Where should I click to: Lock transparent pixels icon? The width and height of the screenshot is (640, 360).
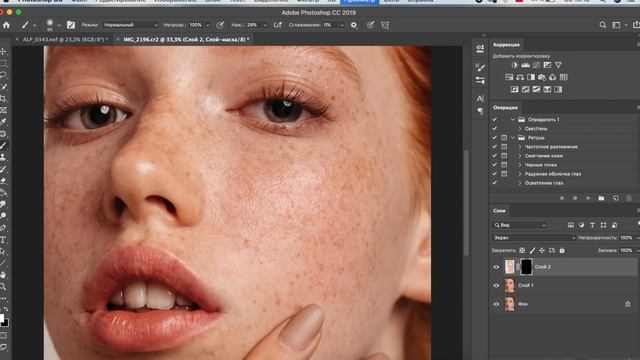pos(522,250)
